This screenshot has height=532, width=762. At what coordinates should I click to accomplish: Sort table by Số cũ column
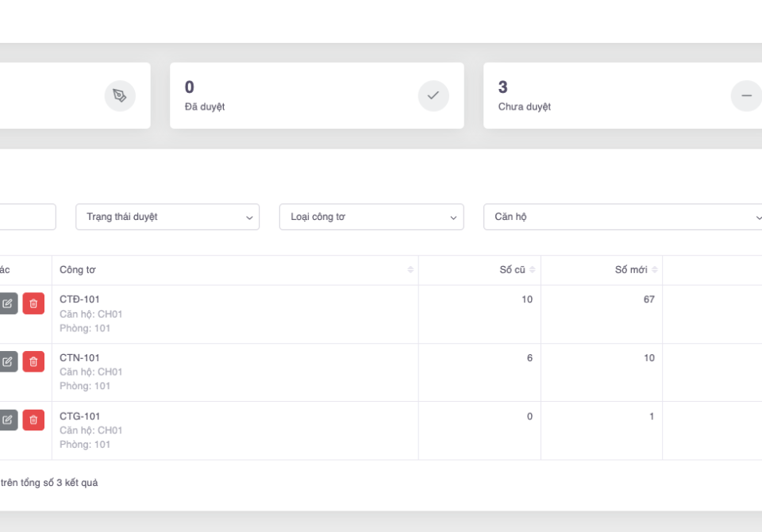click(533, 270)
